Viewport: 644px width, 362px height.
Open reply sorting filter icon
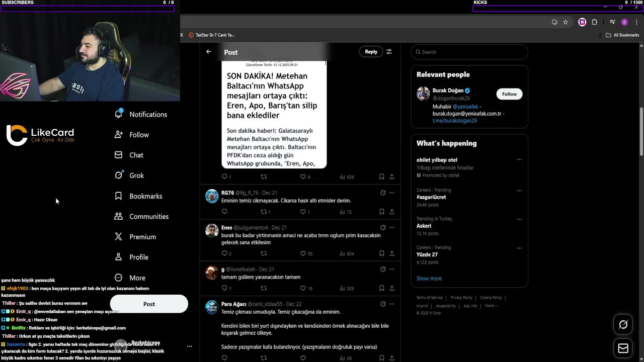pyautogui.click(x=389, y=52)
